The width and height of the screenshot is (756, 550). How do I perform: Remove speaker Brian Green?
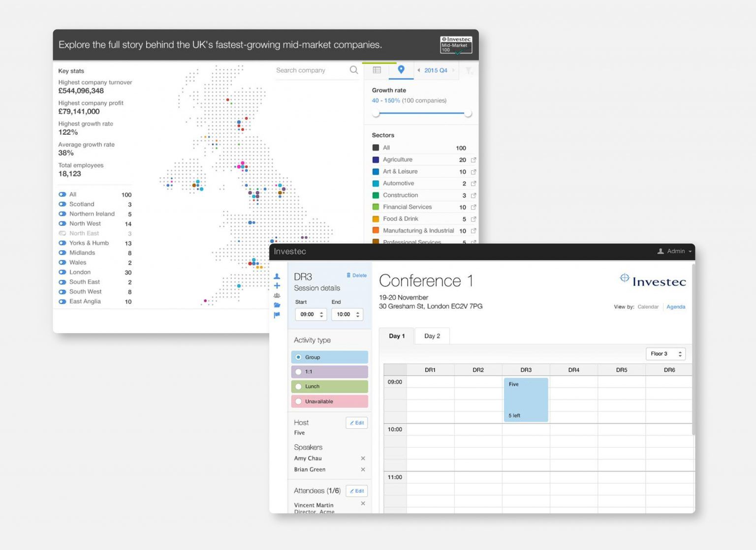tap(363, 469)
